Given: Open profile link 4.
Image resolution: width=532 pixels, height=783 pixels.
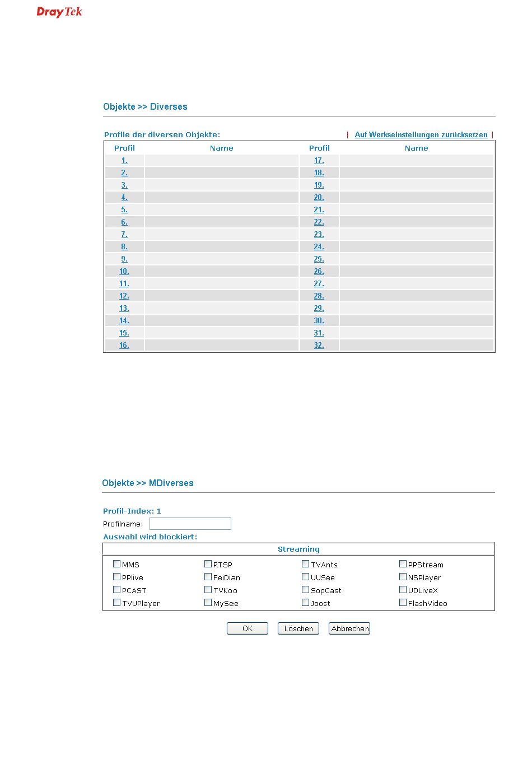Looking at the screenshot, I should (x=124, y=198).
